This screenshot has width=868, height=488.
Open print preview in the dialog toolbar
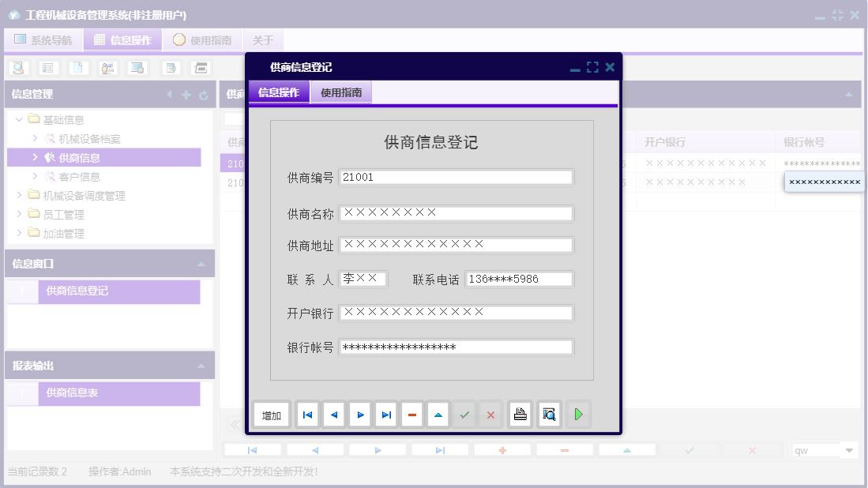pyautogui.click(x=549, y=414)
